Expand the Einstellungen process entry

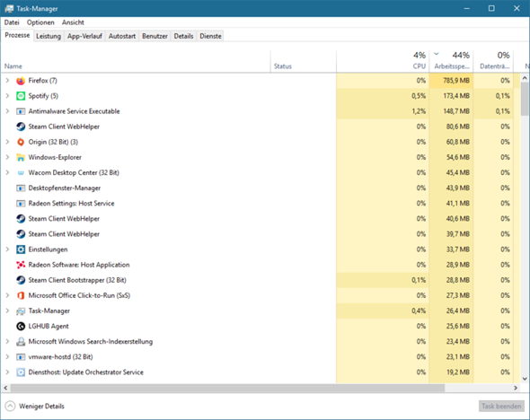(7, 249)
